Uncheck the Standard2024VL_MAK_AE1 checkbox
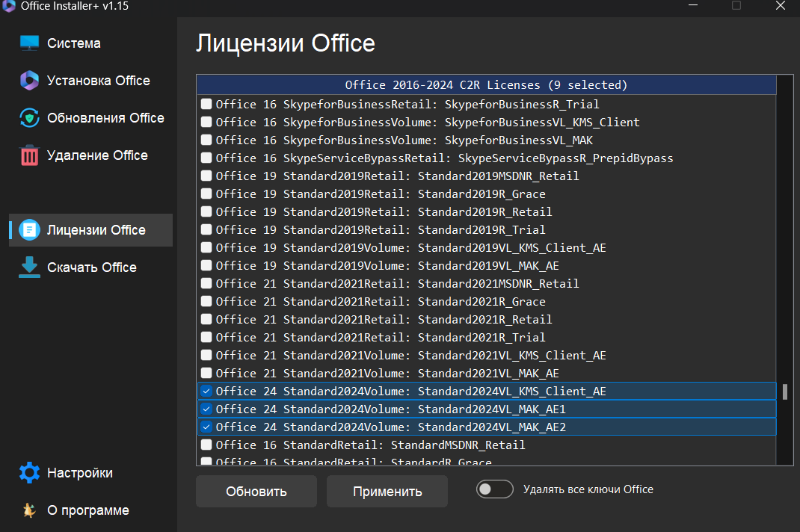The width and height of the screenshot is (800, 532). tap(206, 409)
